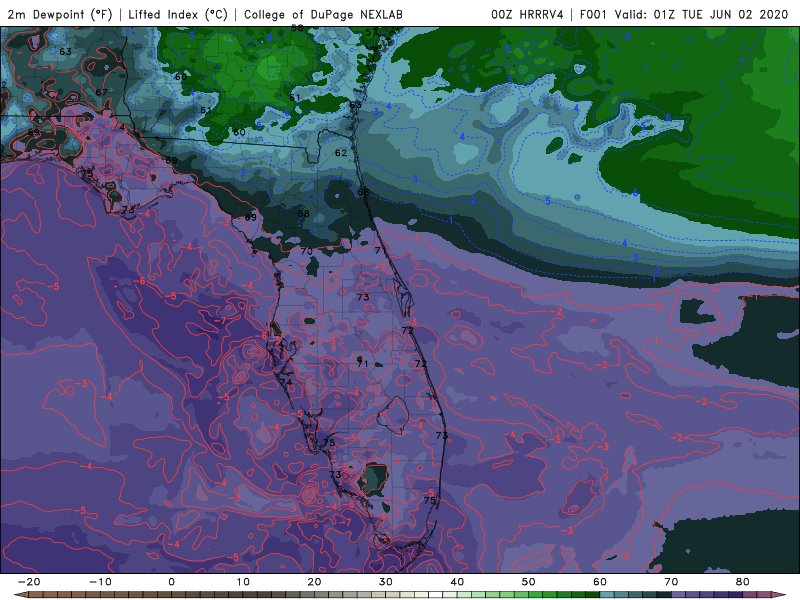Click the "College of DuPage NEXLAB" label

point(323,15)
